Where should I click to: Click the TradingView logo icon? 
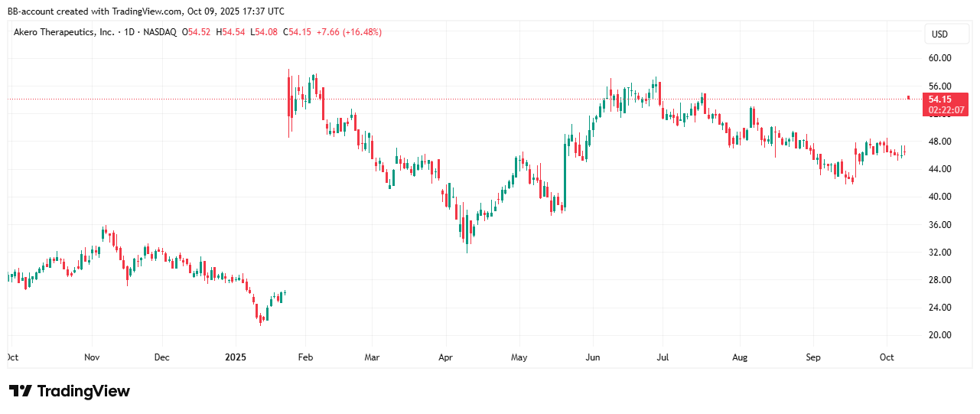click(x=21, y=391)
